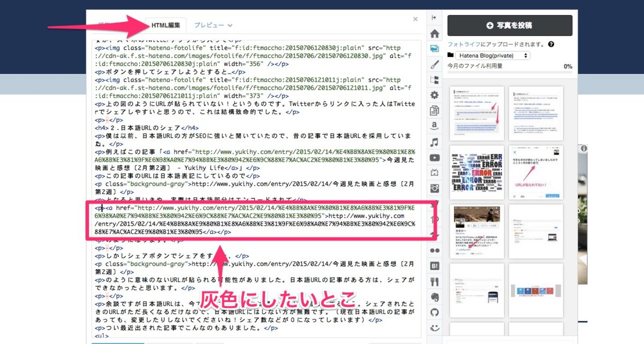Open the category folder tree icon
Viewport: 644px width, 344px height.
click(x=435, y=80)
